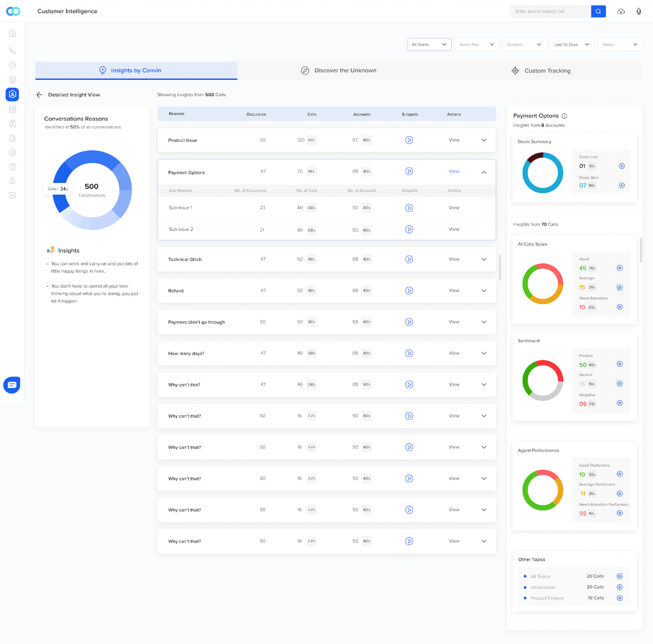Open the All Teams dropdown
The height and width of the screenshot is (644, 653).
429,44
